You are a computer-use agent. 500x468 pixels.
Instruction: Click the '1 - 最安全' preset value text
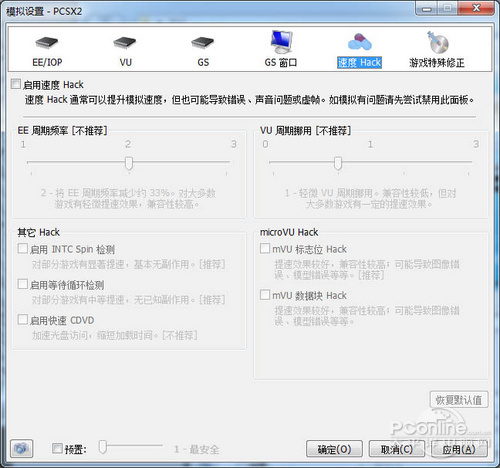click(x=196, y=449)
